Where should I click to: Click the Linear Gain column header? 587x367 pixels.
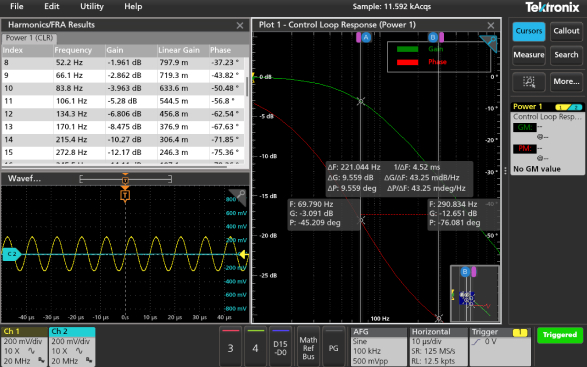coord(183,50)
